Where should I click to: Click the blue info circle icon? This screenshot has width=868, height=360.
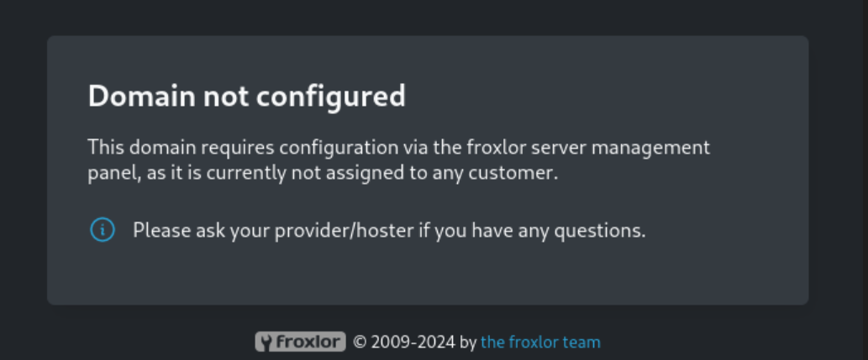(103, 229)
